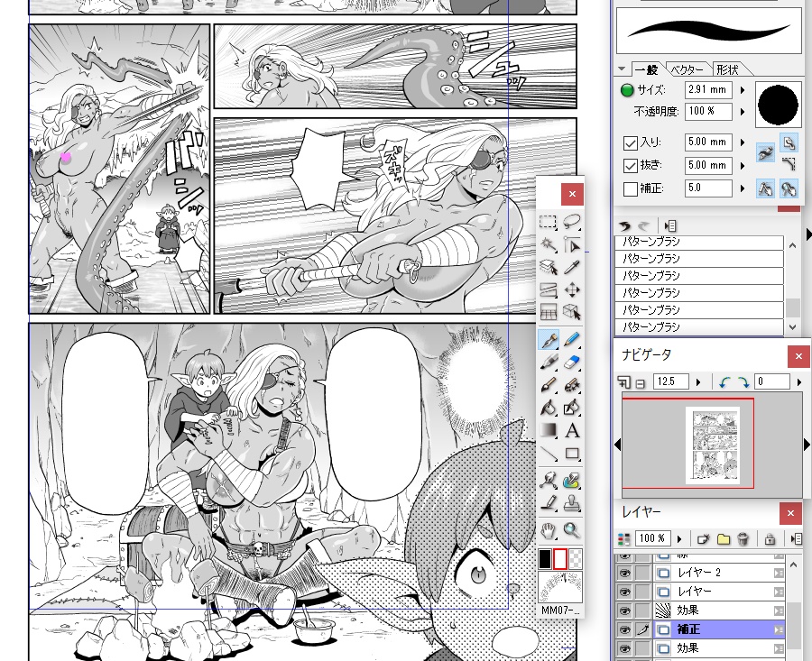812x661 pixels.
Task: Open 補正 layer properties button
Action: click(x=779, y=630)
